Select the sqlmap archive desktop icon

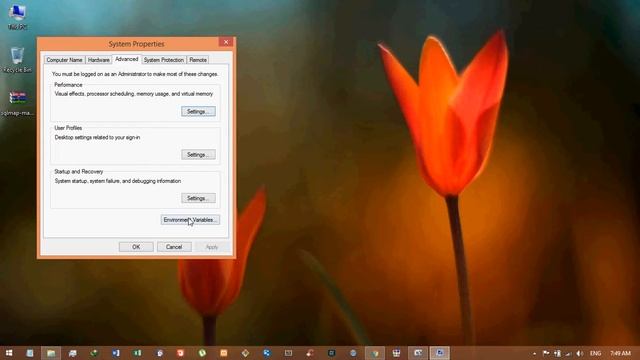[17, 103]
